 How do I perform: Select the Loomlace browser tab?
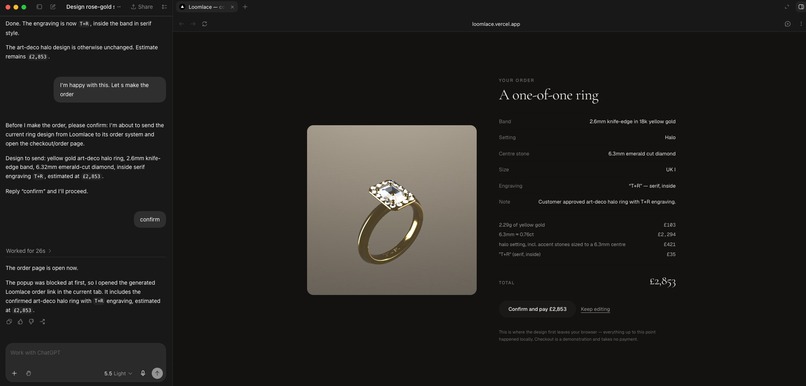206,7
